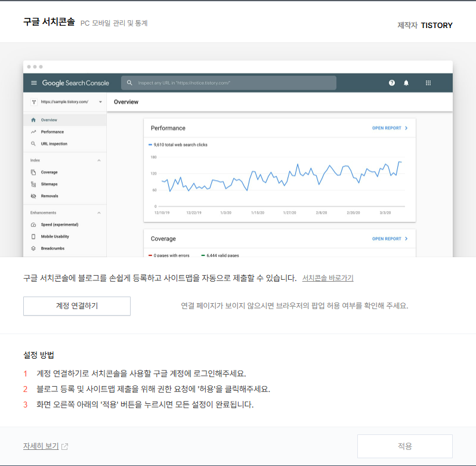Click the 계정 연결하기 button
The width and height of the screenshot is (476, 466).
click(77, 305)
